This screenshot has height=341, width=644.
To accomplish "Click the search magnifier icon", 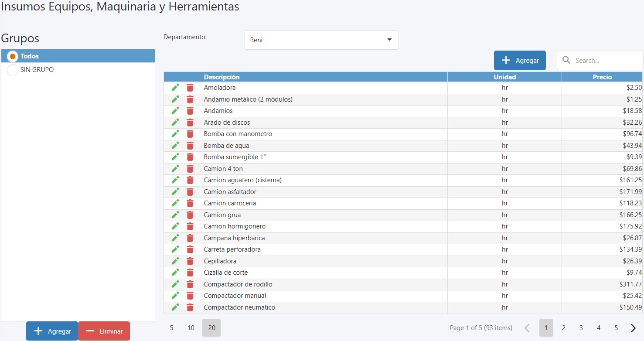I will (566, 60).
